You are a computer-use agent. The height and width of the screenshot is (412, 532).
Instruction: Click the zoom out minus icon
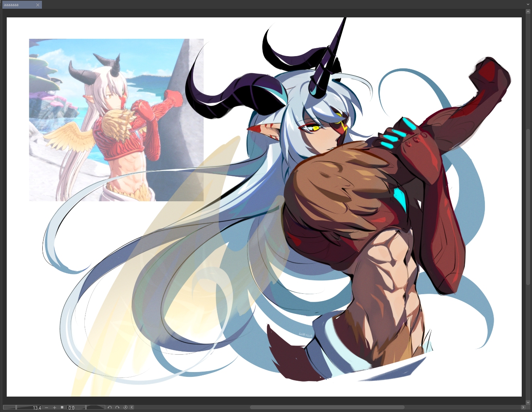(47, 407)
